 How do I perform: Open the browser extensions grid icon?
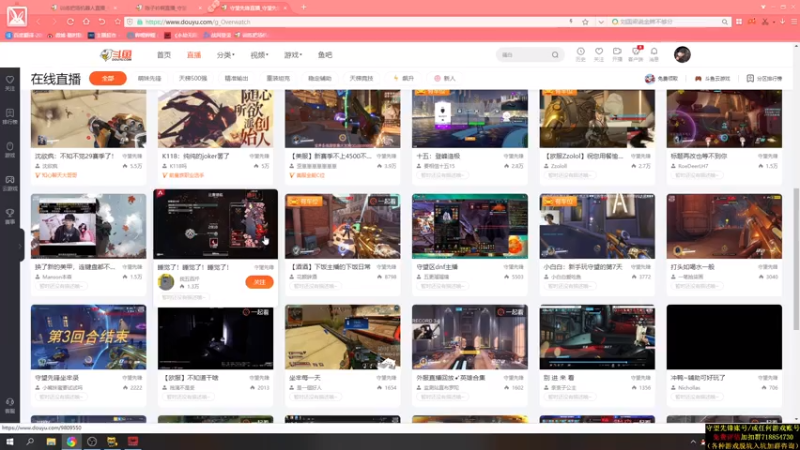pyautogui.click(x=739, y=22)
